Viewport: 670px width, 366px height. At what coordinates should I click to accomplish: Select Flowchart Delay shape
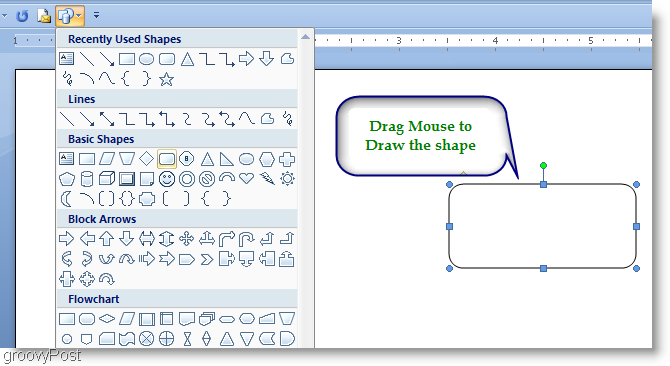click(287, 339)
